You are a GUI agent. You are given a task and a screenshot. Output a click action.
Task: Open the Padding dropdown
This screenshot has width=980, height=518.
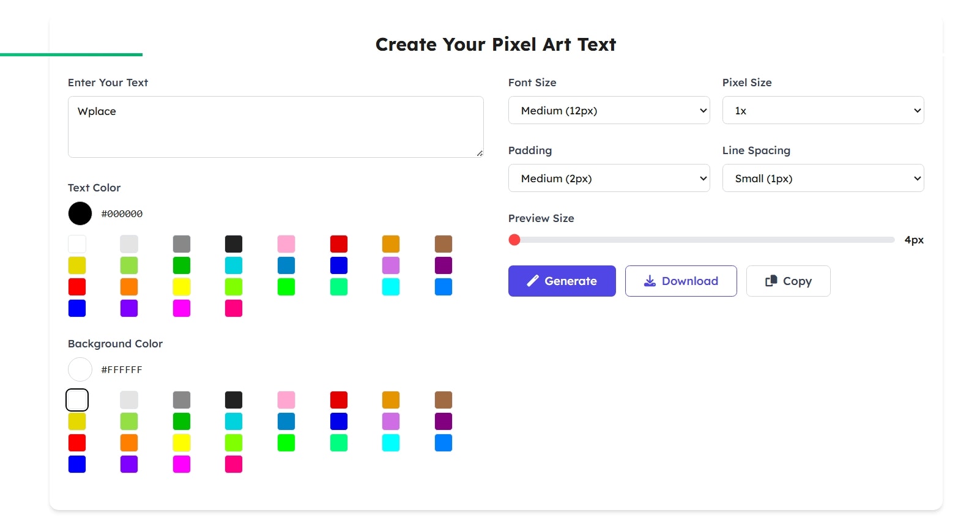click(x=609, y=179)
